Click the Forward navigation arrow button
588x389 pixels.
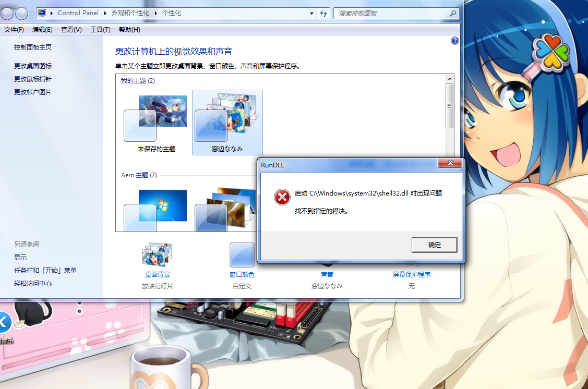pyautogui.click(x=21, y=14)
